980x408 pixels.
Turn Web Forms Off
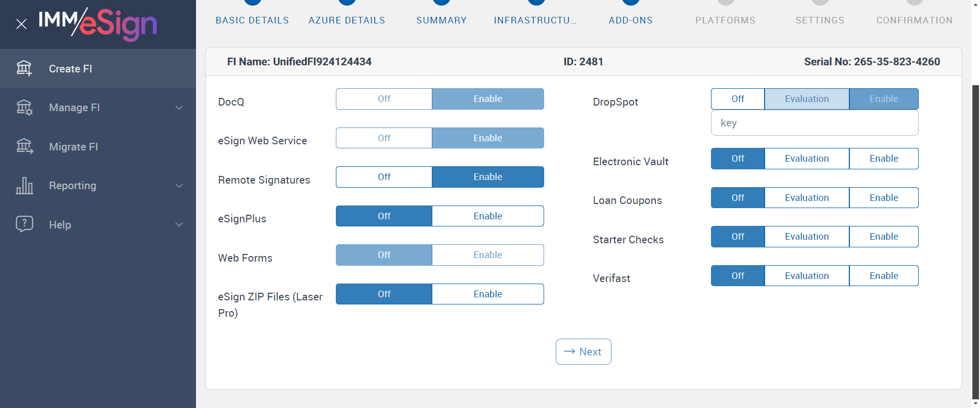[384, 255]
